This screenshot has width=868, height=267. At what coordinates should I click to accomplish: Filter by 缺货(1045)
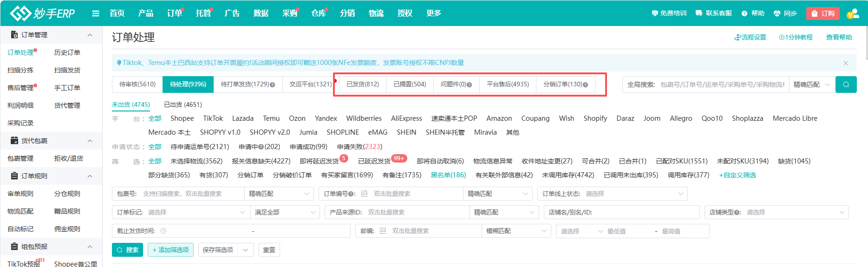pyautogui.click(x=794, y=161)
